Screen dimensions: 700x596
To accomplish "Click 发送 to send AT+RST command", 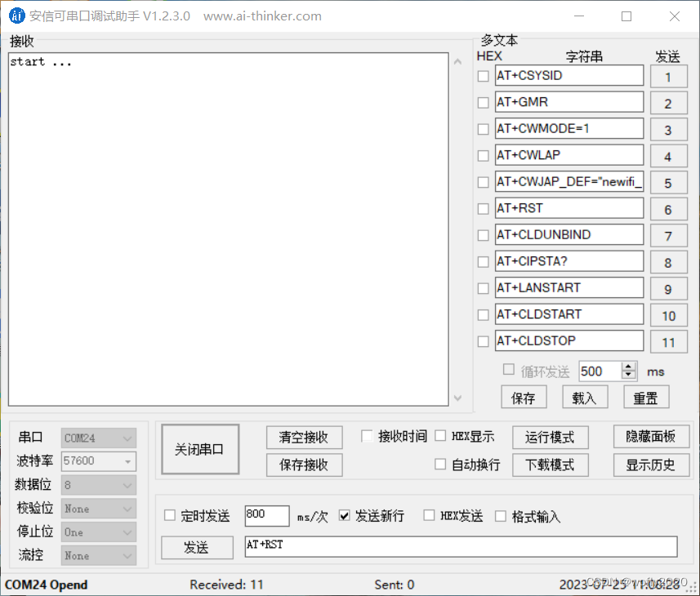I will [x=196, y=547].
